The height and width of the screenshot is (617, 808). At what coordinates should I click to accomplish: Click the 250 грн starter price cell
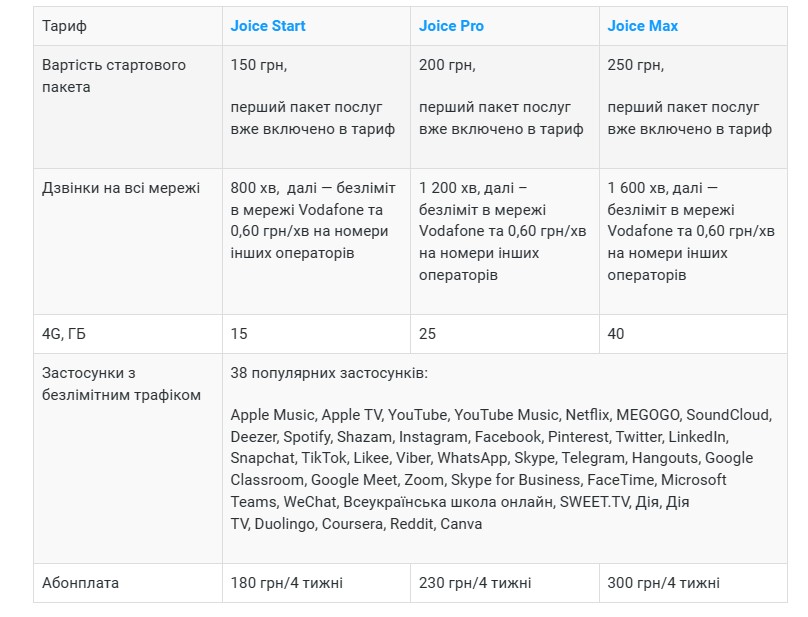pos(693,107)
